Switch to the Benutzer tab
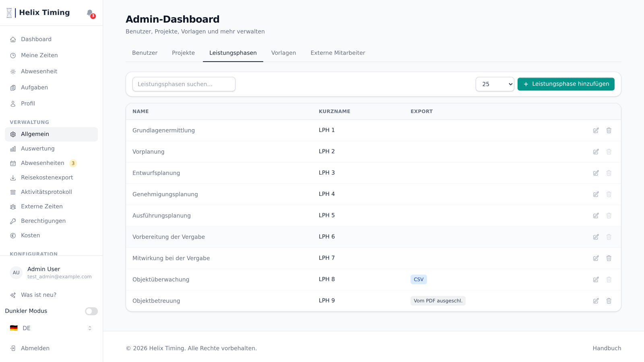 [144, 53]
